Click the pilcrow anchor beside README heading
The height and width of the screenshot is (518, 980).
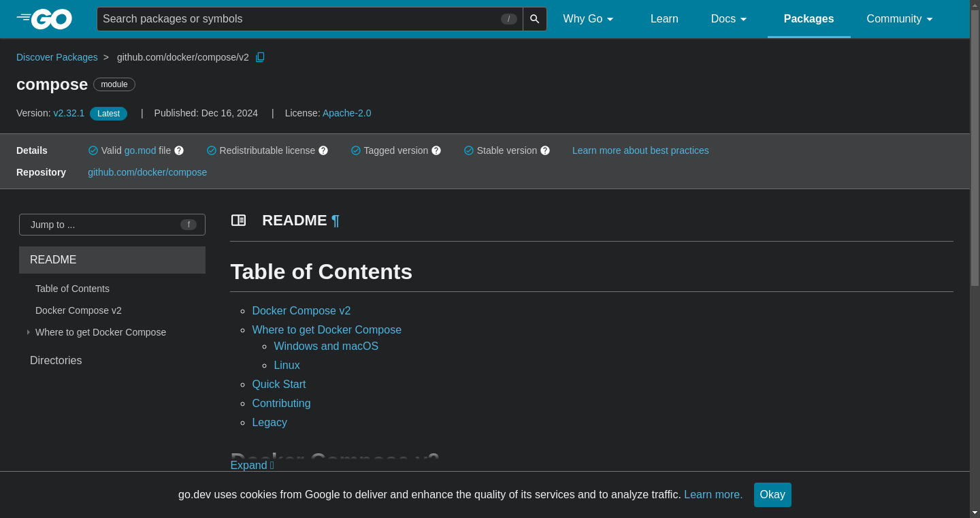pos(336,221)
